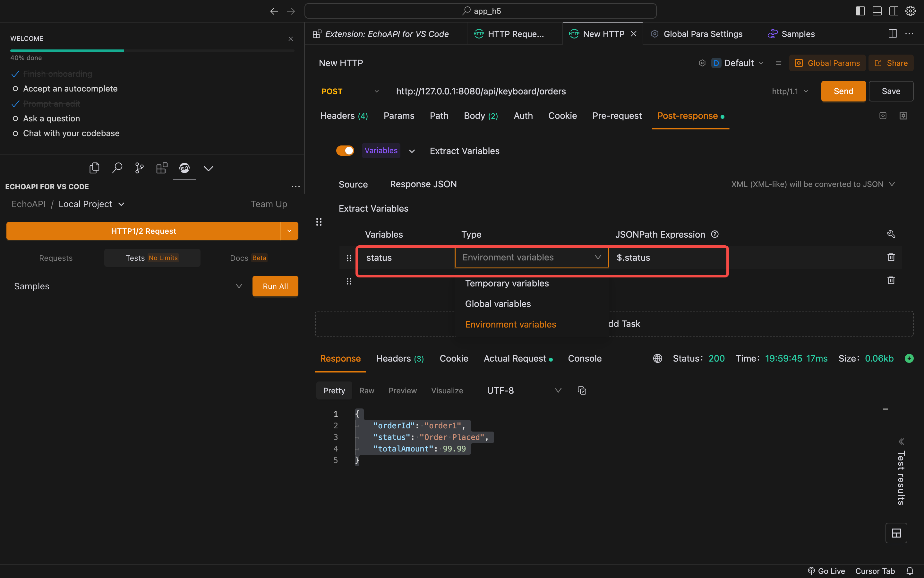Delete the empty variable row
Image resolution: width=924 pixels, height=578 pixels.
click(891, 280)
